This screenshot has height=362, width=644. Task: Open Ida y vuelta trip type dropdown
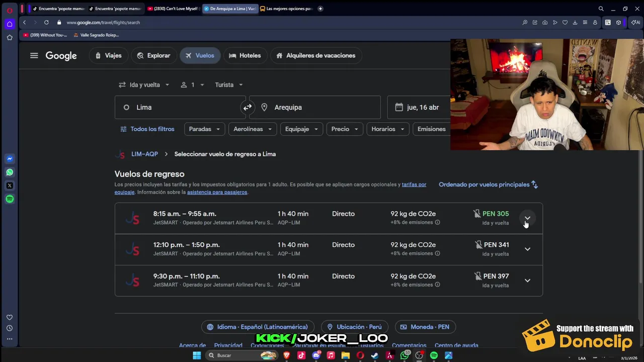click(144, 84)
